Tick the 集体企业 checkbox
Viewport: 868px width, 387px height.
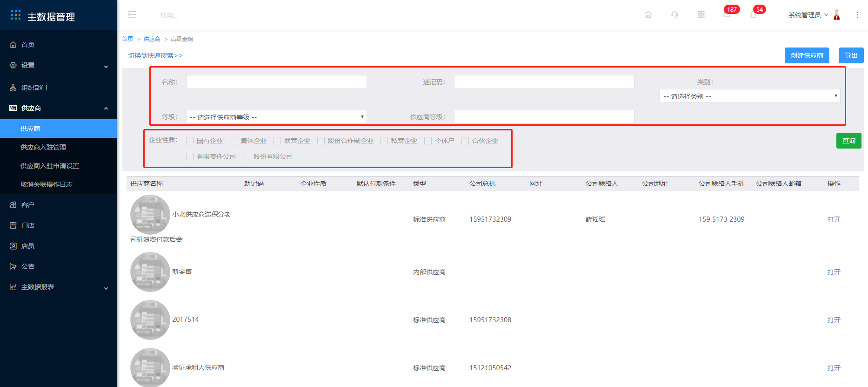click(x=234, y=141)
